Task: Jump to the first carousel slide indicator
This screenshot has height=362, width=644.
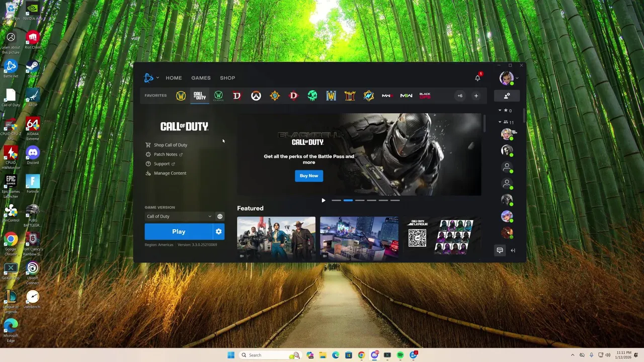Action: [x=336, y=201]
